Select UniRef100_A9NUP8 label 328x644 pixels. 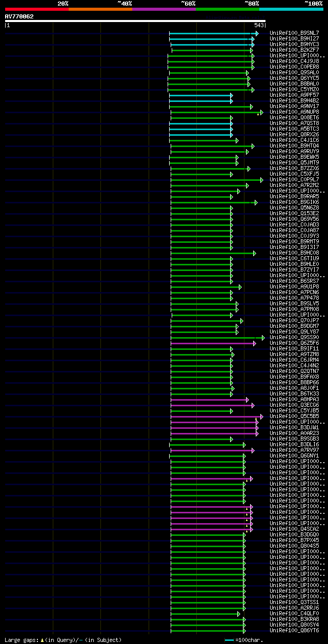[294, 112]
